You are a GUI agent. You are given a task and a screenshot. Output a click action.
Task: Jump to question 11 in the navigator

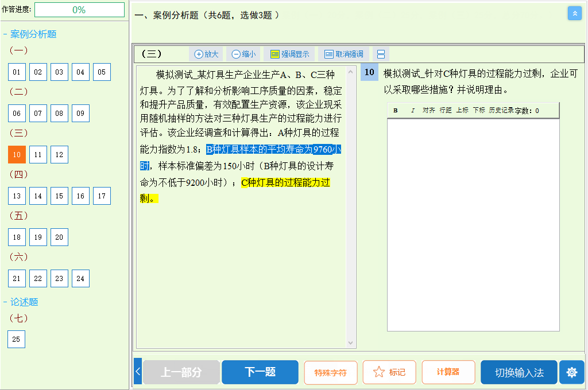38,154
